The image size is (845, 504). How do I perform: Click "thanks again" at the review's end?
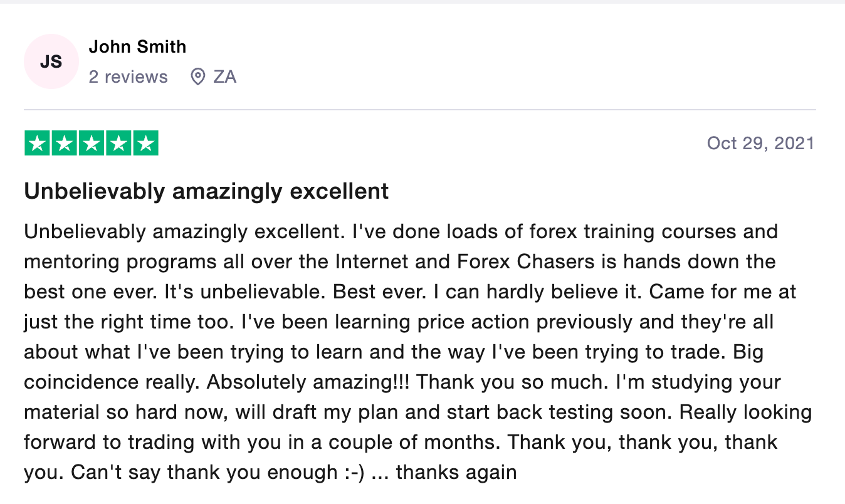[x=456, y=473]
